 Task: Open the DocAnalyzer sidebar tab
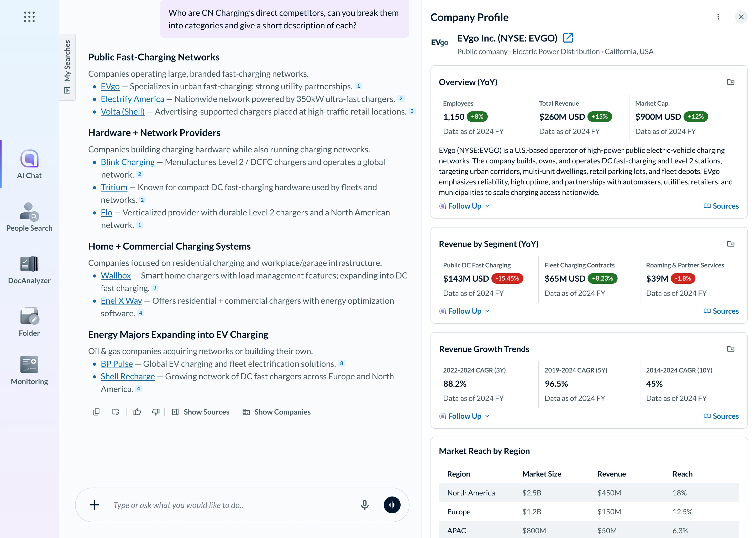pos(29,270)
